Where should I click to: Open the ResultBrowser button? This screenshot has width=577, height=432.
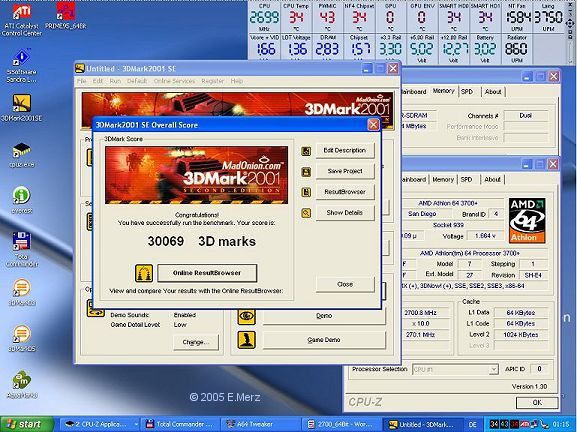coord(345,192)
